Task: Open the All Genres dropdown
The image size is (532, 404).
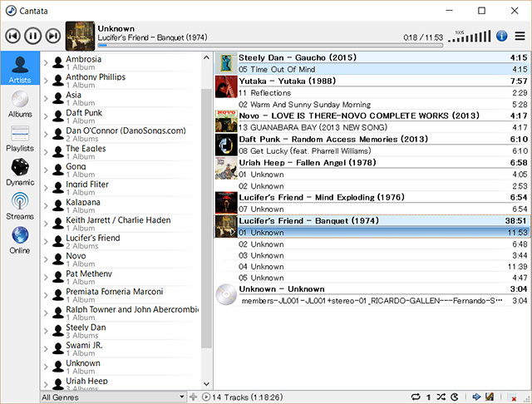Action: coord(113,397)
